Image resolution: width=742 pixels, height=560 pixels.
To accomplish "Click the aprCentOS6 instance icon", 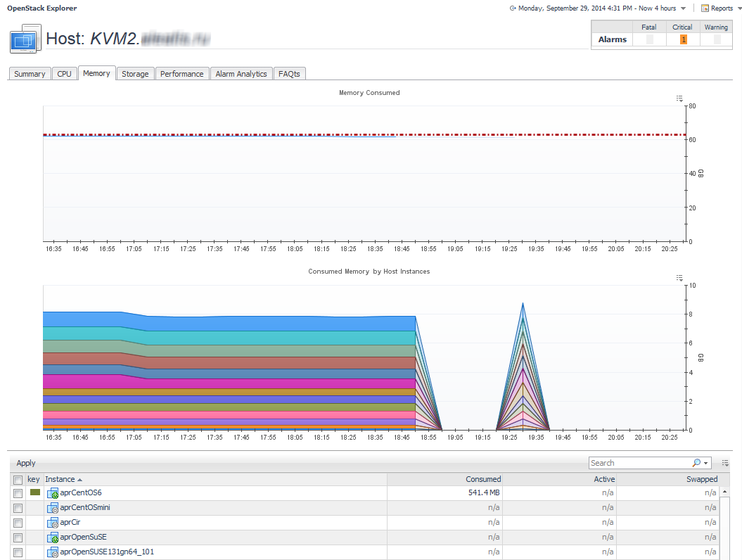I will click(53, 493).
